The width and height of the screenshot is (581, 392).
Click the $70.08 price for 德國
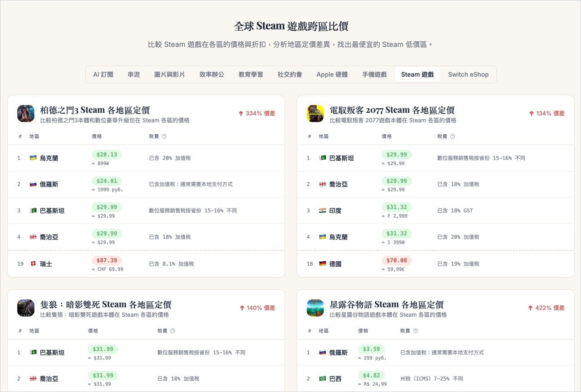[x=396, y=260]
